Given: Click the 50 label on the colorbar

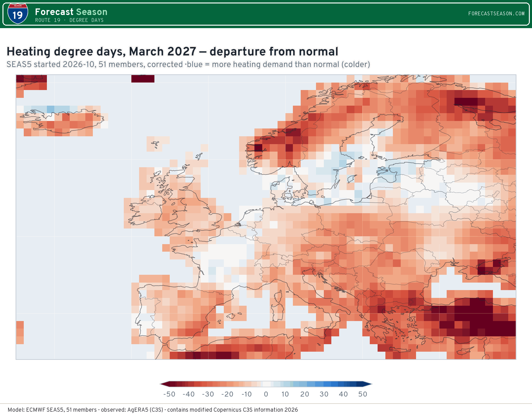Looking at the screenshot, I should click(x=363, y=394).
